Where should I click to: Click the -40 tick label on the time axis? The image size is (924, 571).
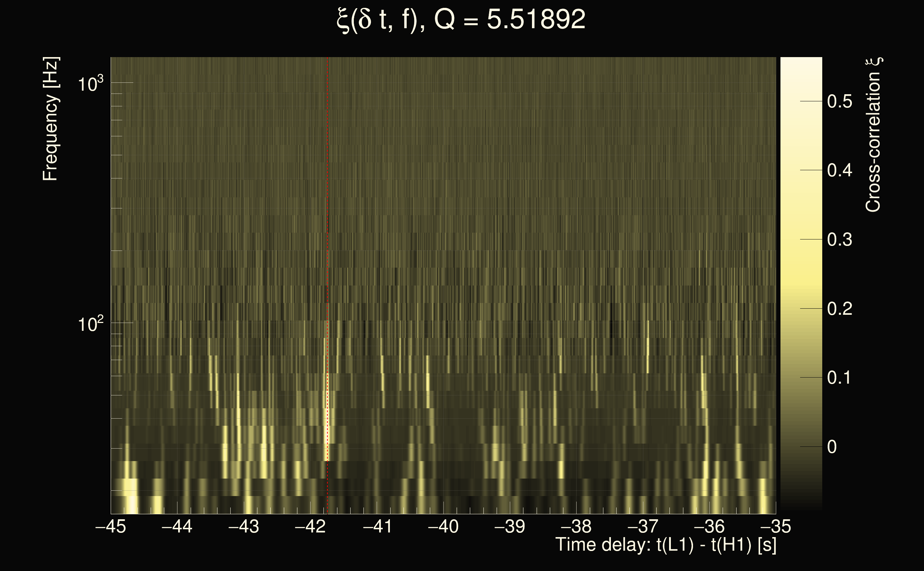(443, 526)
